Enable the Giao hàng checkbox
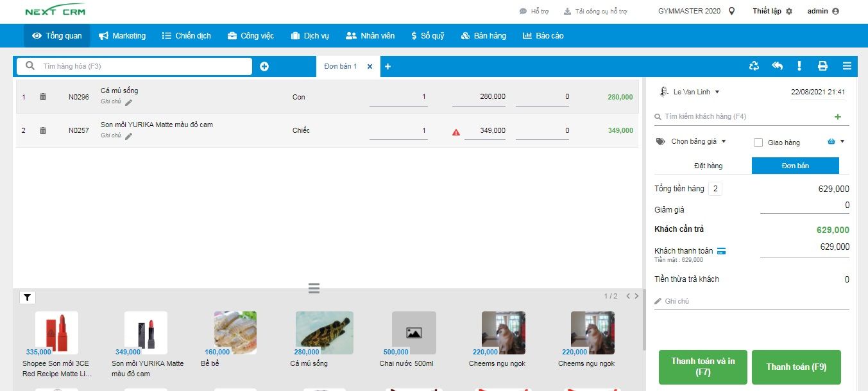Screen dimensions: 868x391 758,143
